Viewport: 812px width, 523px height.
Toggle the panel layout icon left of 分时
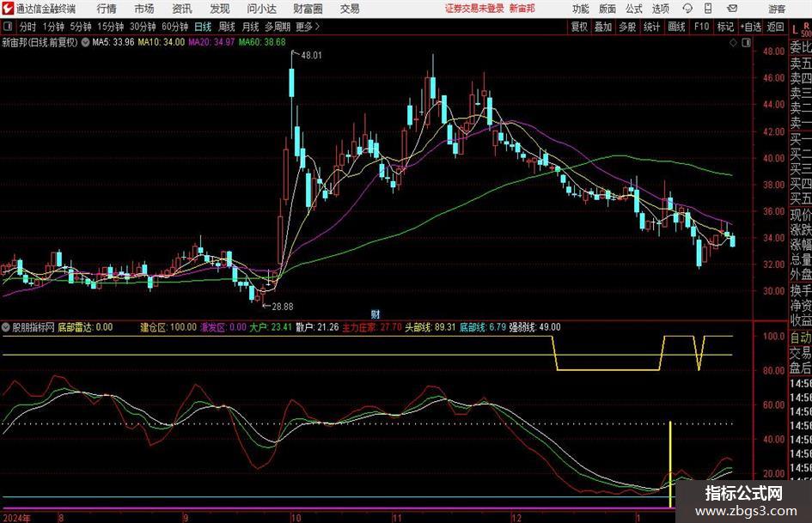click(x=7, y=27)
